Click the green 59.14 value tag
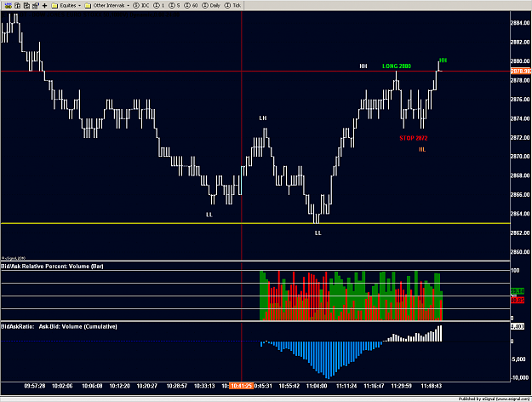The width and height of the screenshot is (532, 402). (518, 291)
